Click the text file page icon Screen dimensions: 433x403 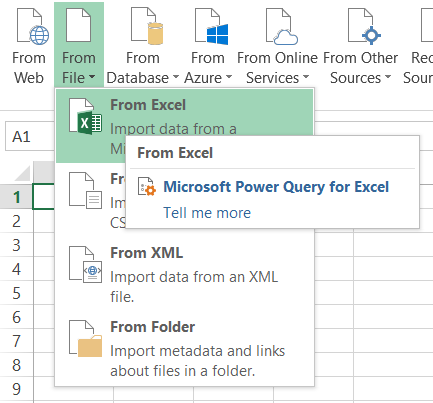pyautogui.click(x=85, y=191)
